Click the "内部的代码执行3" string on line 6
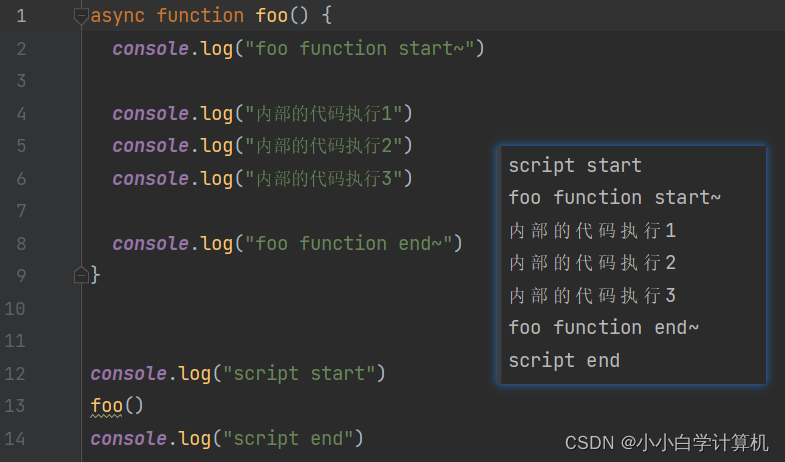This screenshot has width=785, height=462. (x=323, y=179)
